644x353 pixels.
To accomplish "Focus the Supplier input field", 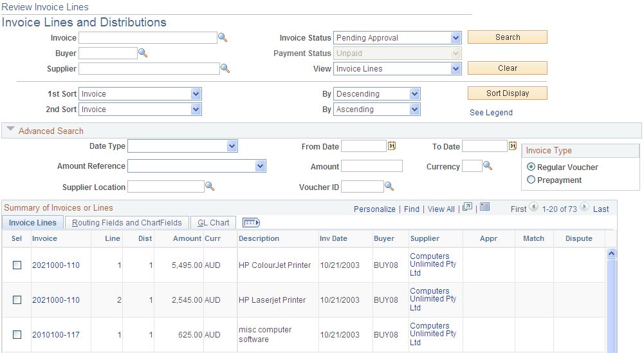I will [x=149, y=69].
